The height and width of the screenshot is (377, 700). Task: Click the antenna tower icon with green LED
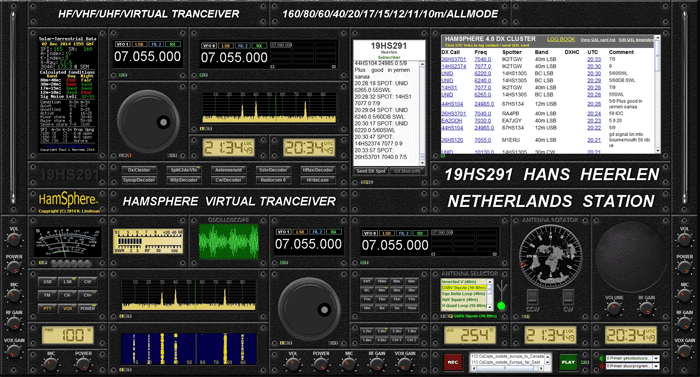pos(501,296)
